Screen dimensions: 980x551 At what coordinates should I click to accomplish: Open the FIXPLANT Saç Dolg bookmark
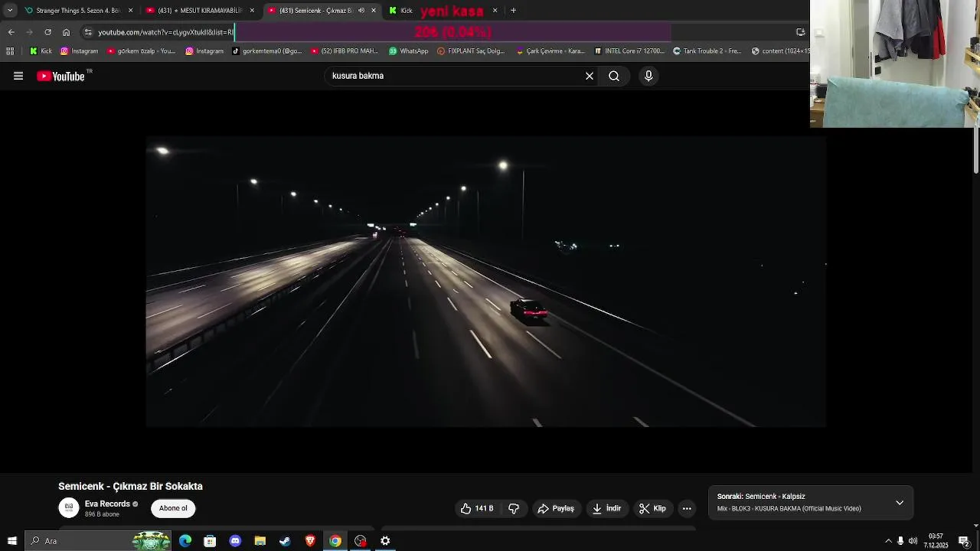471,51
